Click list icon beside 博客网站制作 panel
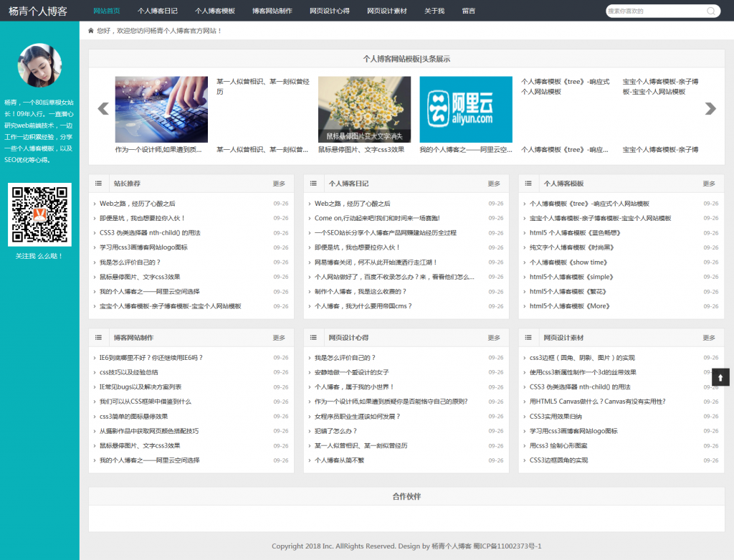 [x=98, y=338]
